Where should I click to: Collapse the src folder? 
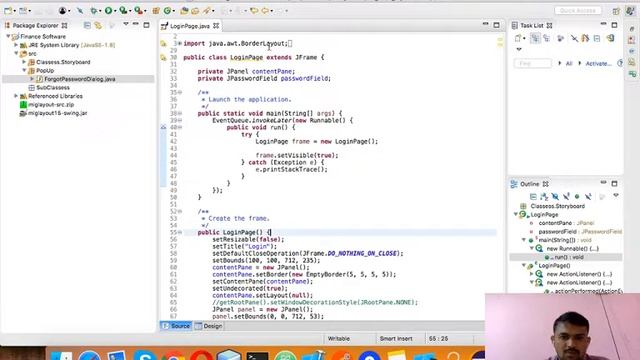pyautogui.click(x=16, y=53)
